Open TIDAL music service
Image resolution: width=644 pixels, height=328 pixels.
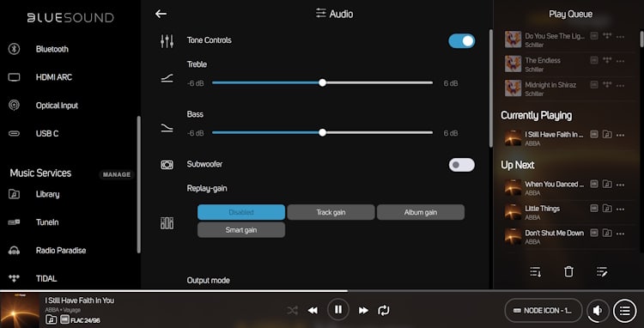click(46, 279)
